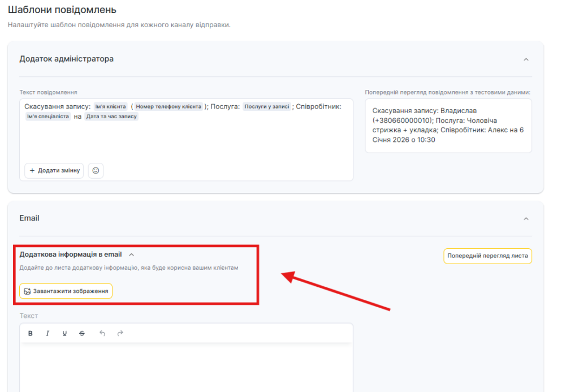Click the redo arrow in the editor toolbar

point(120,333)
